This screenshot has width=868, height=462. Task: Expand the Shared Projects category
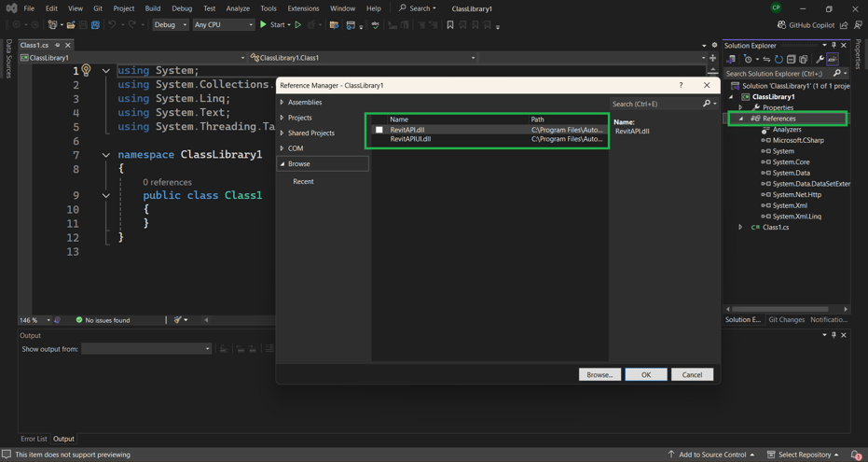[x=282, y=133]
